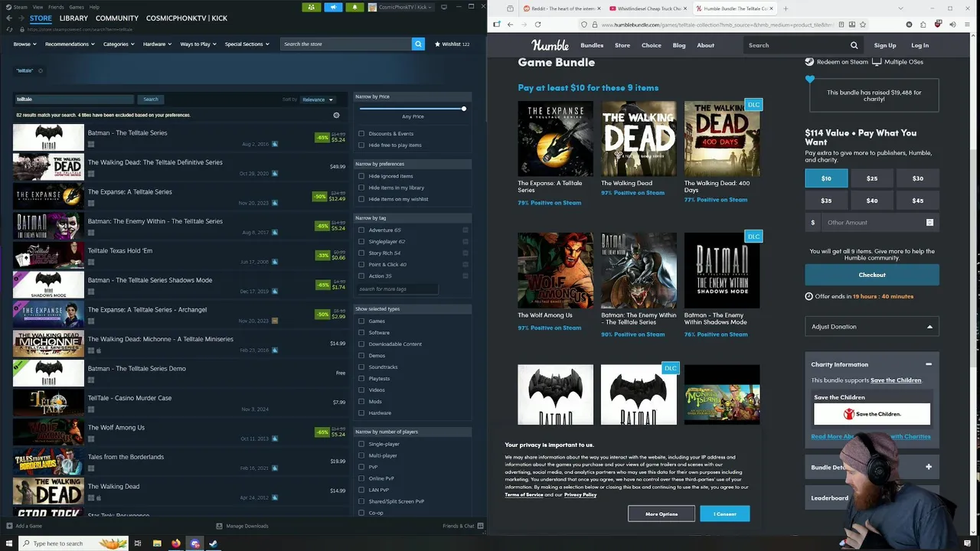Check Hide ignored items
The width and height of the screenshot is (980, 551).
tap(361, 176)
